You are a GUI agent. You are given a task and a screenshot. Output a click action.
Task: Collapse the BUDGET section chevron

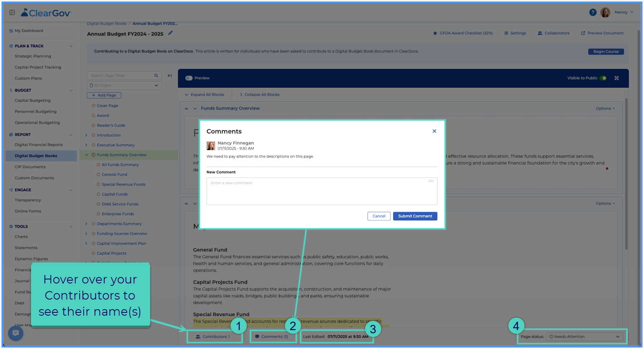71,90
